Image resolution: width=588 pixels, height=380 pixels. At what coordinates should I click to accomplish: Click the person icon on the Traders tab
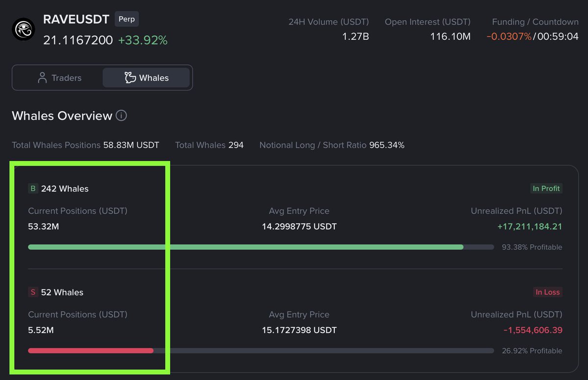[x=42, y=77]
